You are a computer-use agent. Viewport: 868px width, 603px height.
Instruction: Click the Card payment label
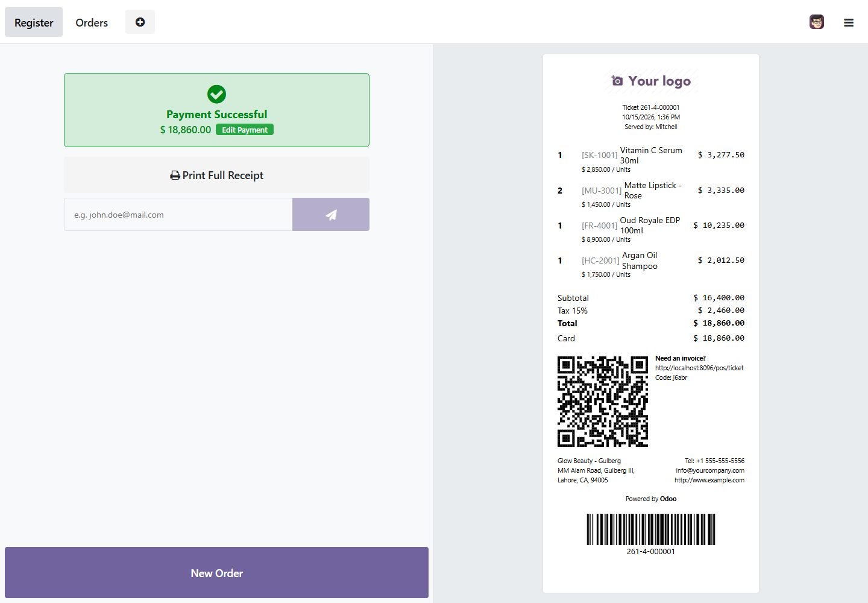point(566,338)
